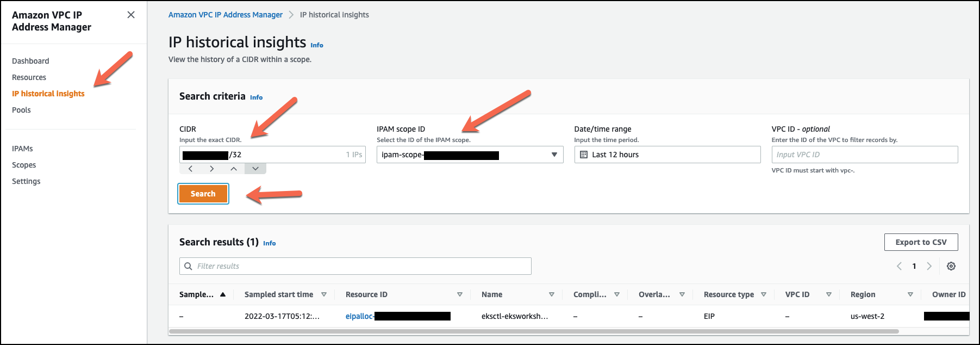
Task: Sort by Compliance column arrow
Action: (x=617, y=294)
